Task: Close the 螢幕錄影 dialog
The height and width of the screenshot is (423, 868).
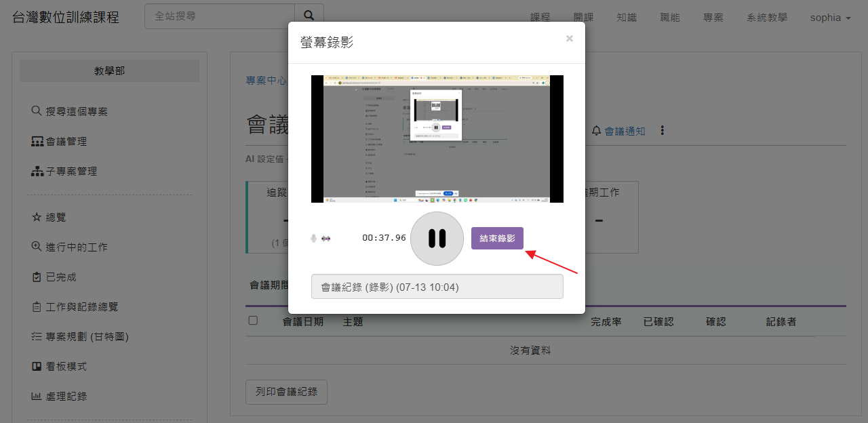Action: point(570,39)
